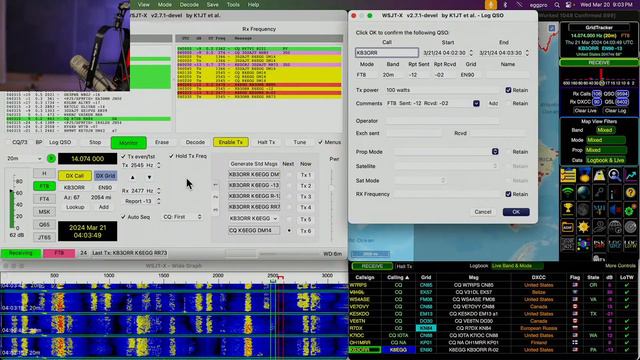Open macOS Control Center icon
The width and height of the screenshot is (640, 360).
click(x=569, y=5)
